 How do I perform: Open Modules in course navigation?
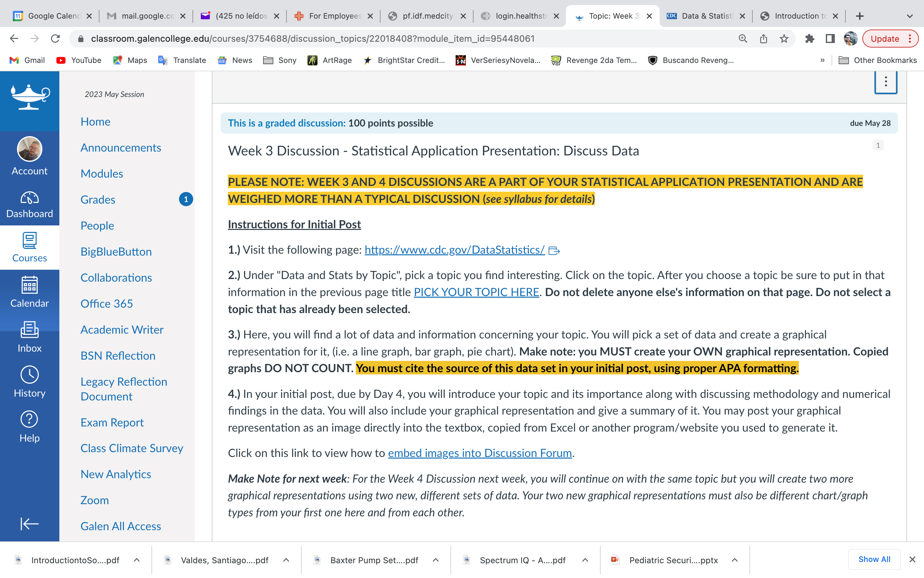(102, 173)
